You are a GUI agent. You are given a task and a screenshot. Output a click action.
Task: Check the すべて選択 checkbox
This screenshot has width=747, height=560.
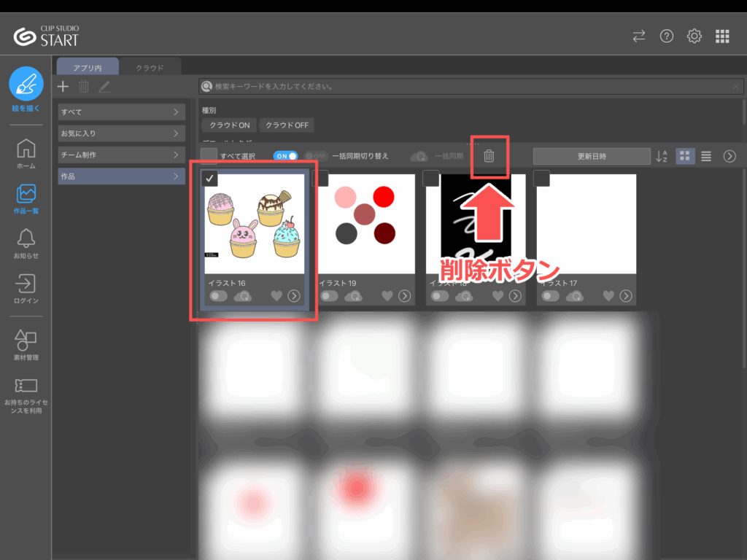click(x=209, y=156)
